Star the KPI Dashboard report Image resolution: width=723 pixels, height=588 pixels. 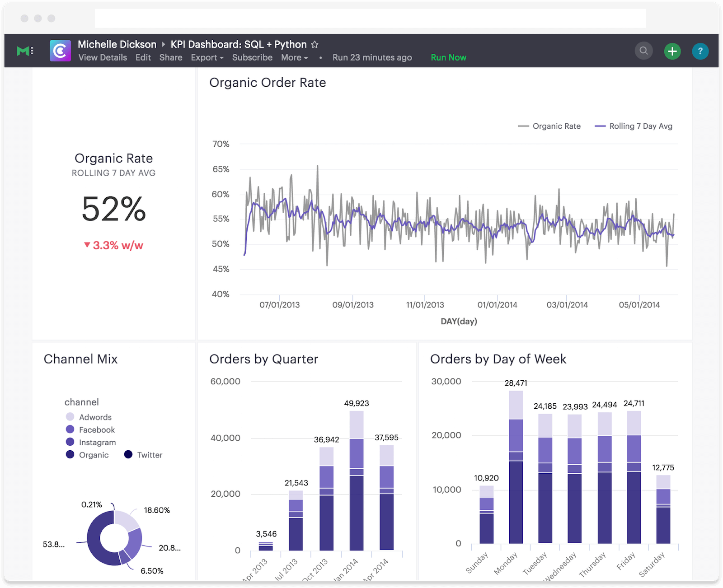(x=315, y=44)
